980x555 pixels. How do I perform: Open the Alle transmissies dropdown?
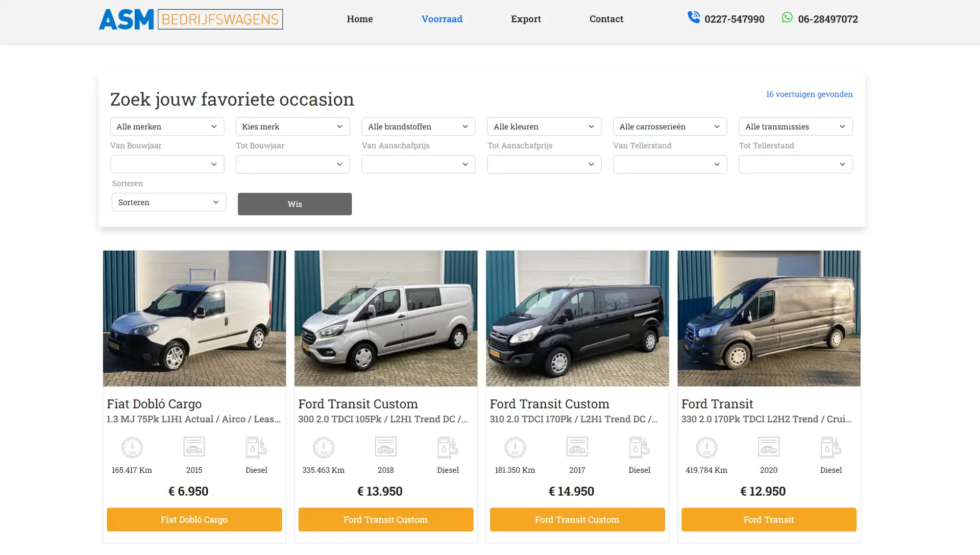(795, 126)
